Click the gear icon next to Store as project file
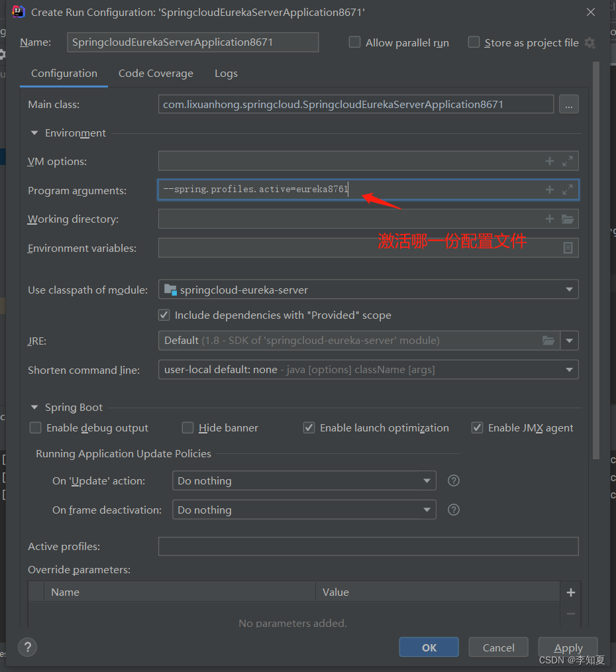 point(590,43)
